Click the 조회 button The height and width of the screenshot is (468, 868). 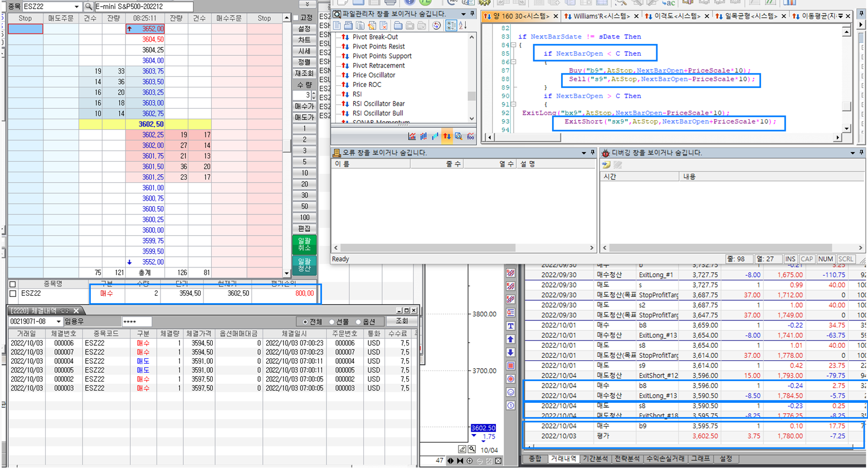click(x=401, y=321)
